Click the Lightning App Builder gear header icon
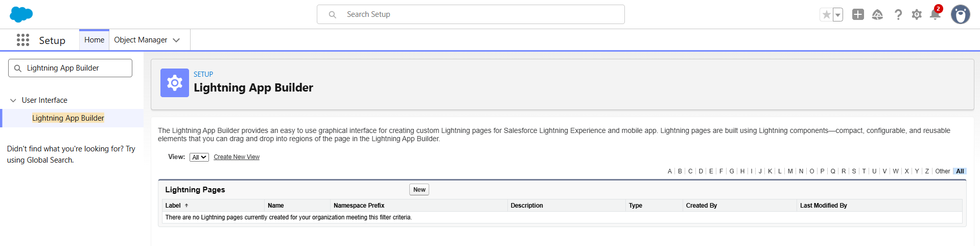The width and height of the screenshot is (980, 246). pyautogui.click(x=175, y=83)
